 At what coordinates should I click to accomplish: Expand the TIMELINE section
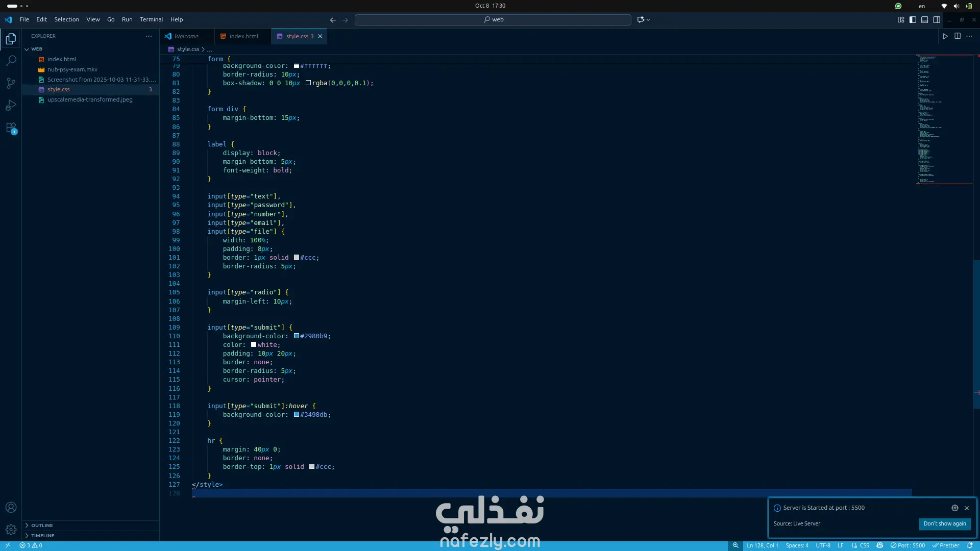42,535
